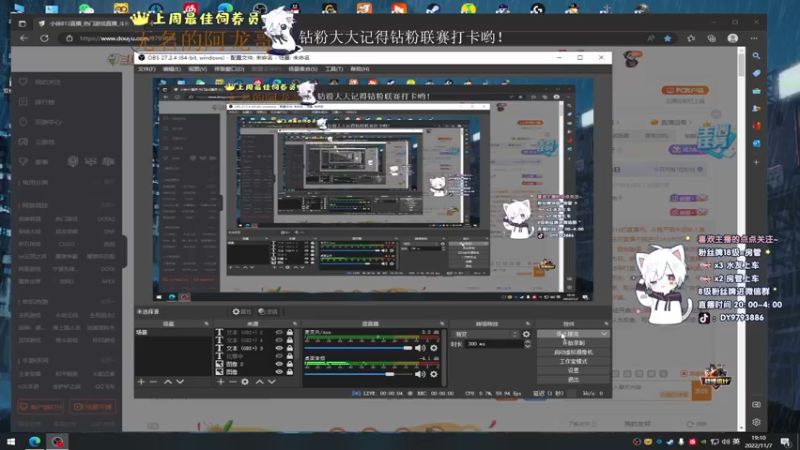Open OBS 文件(F) menu
800x450 pixels.
click(146, 69)
